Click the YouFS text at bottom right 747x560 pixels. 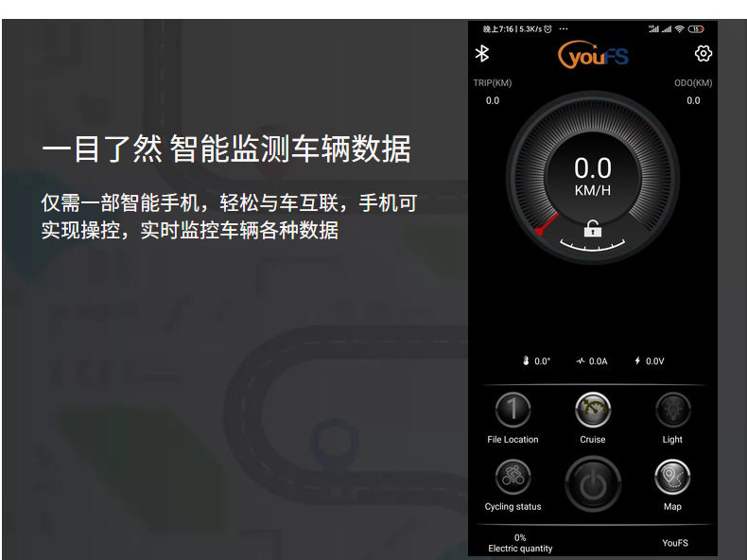[x=675, y=543]
